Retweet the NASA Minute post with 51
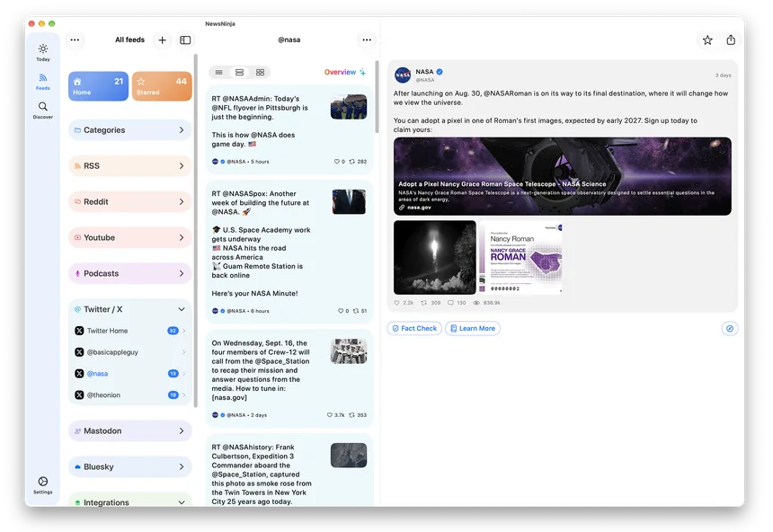The image size is (773, 532). click(x=360, y=311)
